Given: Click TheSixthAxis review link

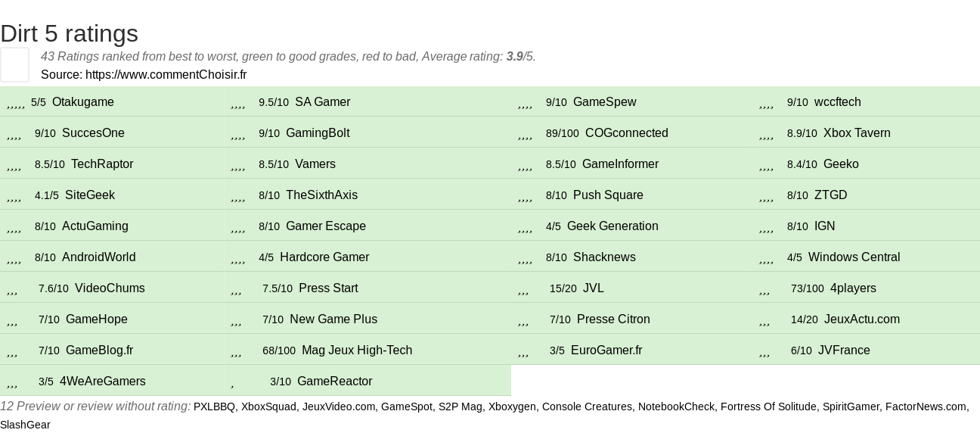Looking at the screenshot, I should (321, 195).
